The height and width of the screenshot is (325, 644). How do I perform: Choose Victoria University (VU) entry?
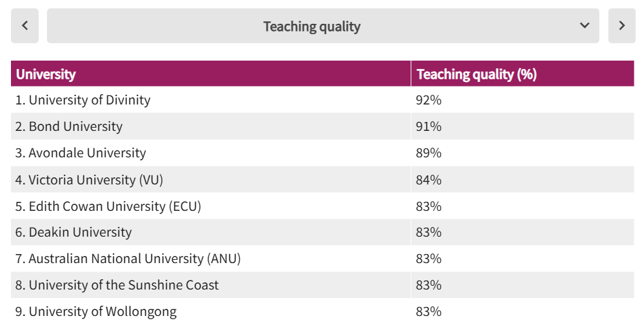[x=89, y=180]
